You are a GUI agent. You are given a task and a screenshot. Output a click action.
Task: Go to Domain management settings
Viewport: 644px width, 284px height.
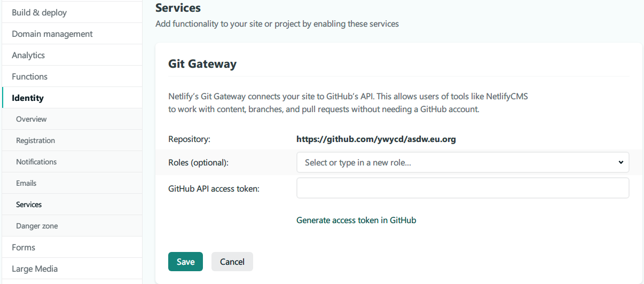tap(52, 34)
